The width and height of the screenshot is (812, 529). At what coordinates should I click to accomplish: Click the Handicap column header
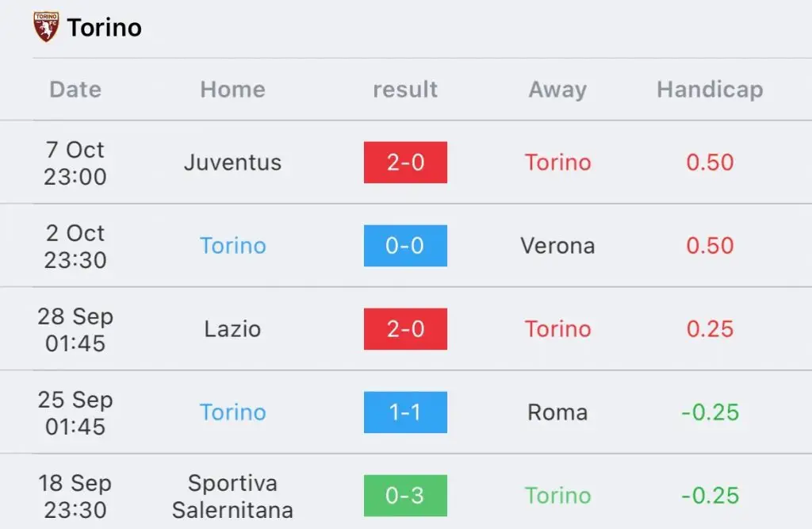coord(710,90)
